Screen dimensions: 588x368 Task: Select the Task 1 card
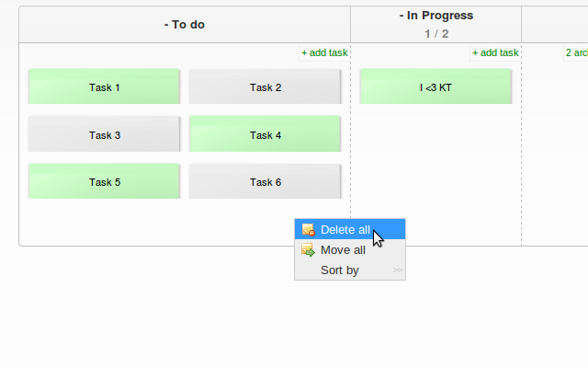[x=105, y=87]
